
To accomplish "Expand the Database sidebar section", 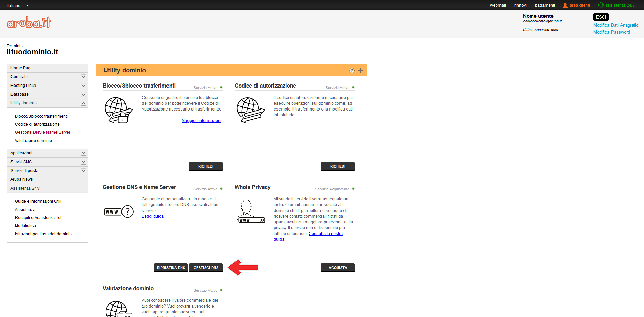I will 83,95.
